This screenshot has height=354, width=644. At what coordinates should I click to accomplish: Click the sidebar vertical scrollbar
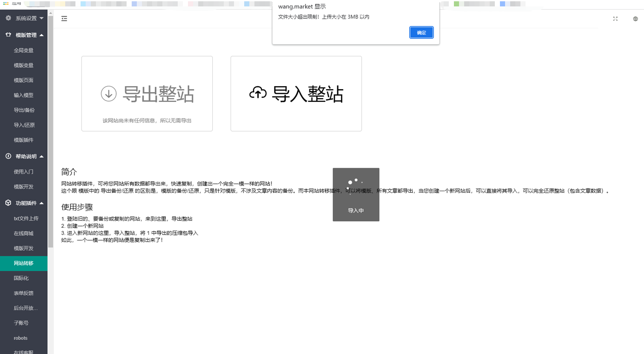[51, 132]
